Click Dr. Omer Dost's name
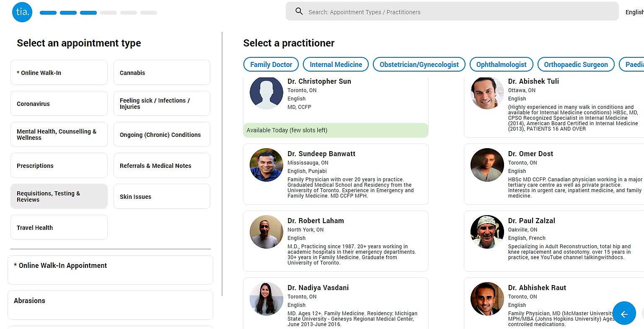The width and height of the screenshot is (644, 329). pos(530,154)
